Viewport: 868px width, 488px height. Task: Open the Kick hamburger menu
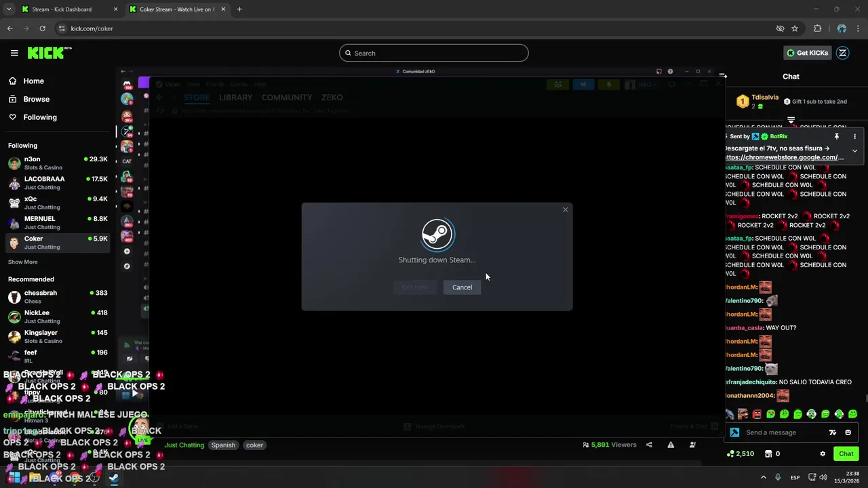click(x=14, y=53)
